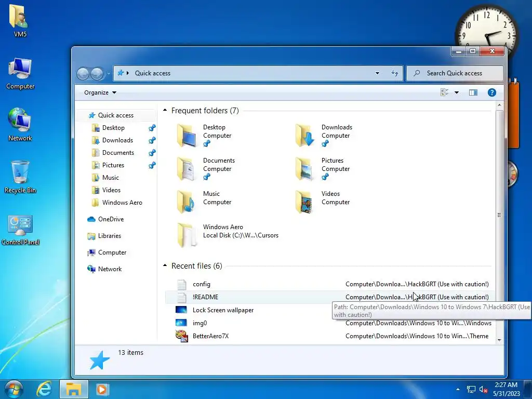
Task: Select Pictures in navigation pane
Action: [113, 165]
